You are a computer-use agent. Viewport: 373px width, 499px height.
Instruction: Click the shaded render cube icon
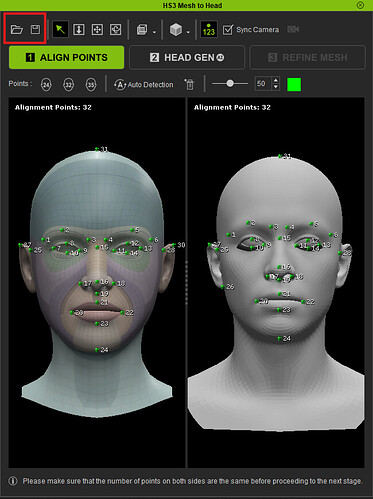tap(176, 29)
